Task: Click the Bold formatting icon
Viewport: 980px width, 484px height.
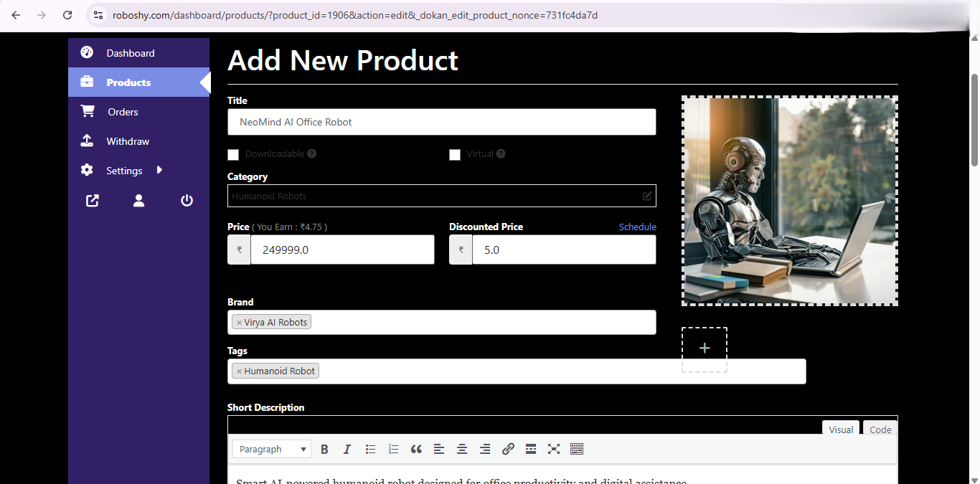Action: (324, 449)
